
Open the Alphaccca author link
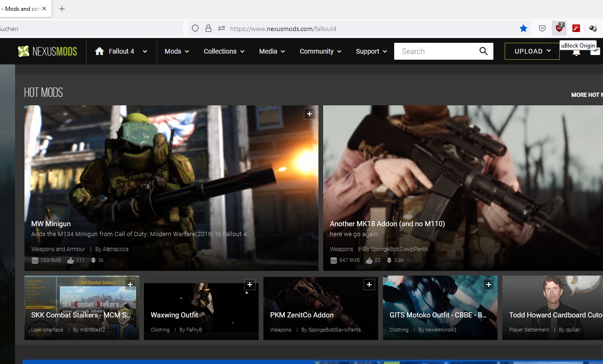[115, 249]
